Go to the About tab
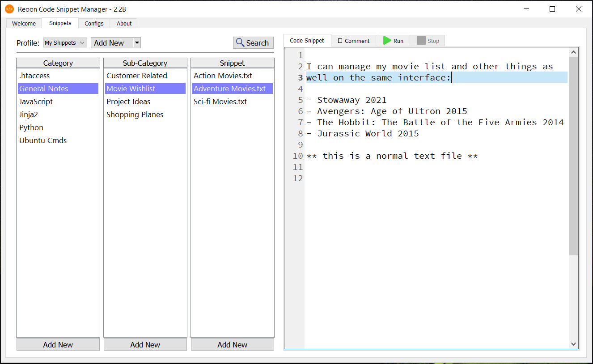 pos(124,24)
